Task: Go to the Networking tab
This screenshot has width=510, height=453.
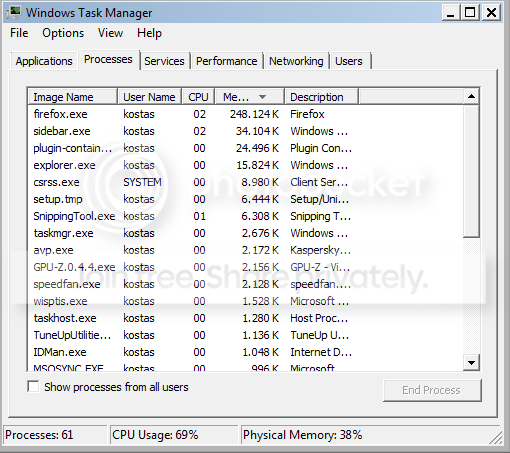Action: (x=296, y=61)
